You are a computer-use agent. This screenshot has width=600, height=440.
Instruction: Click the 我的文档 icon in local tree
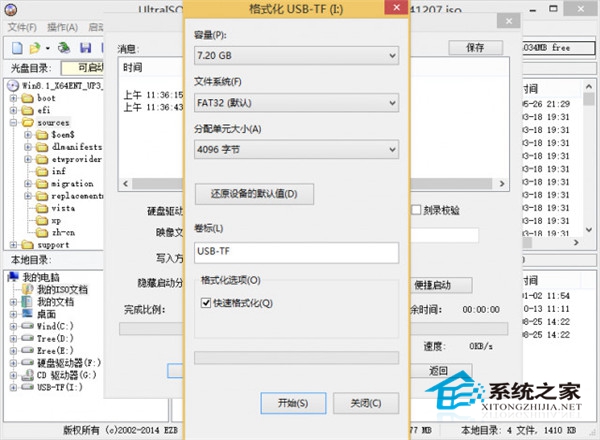click(27, 301)
